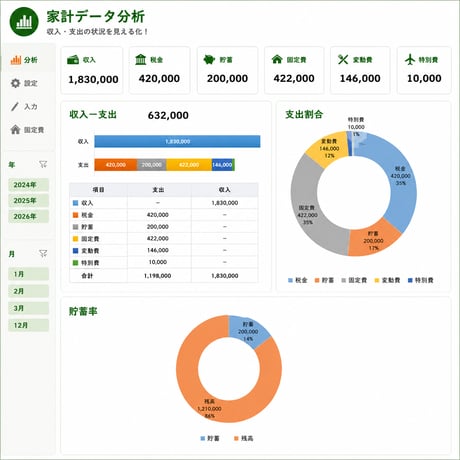460x460 pixels.
Task: Click the dark blue 146,000 bar segment
Action: pos(222,165)
